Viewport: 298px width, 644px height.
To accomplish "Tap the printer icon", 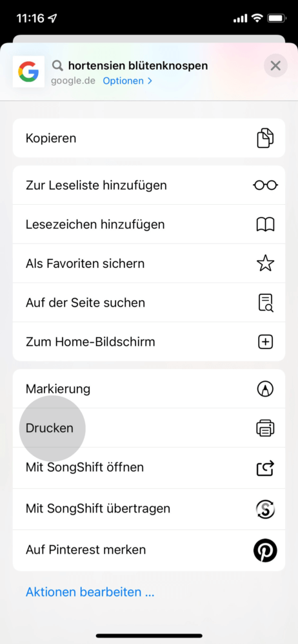I will 265,428.
